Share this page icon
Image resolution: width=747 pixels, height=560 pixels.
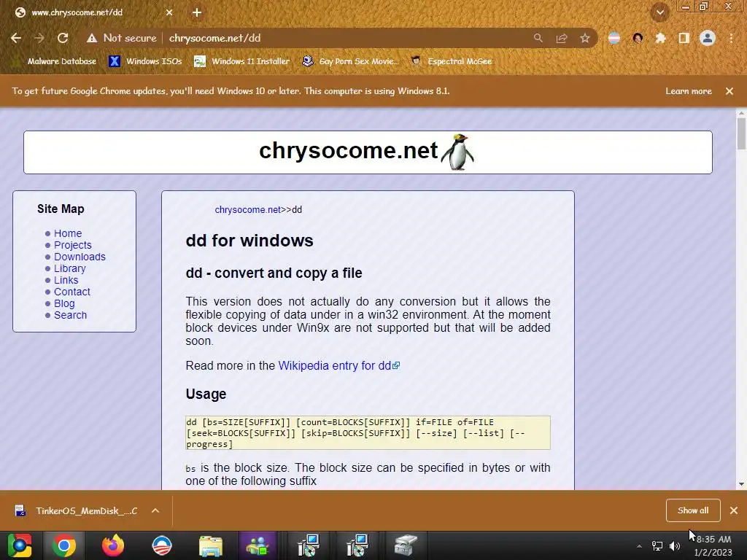coord(562,38)
